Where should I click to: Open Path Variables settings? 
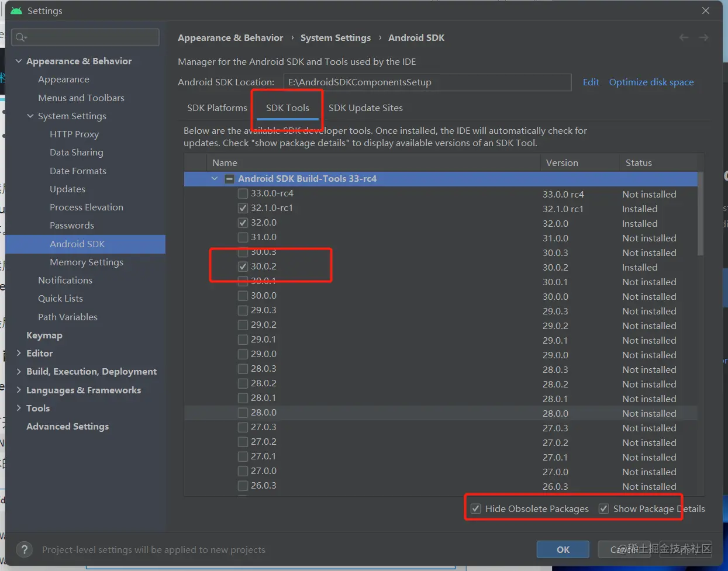pos(68,317)
